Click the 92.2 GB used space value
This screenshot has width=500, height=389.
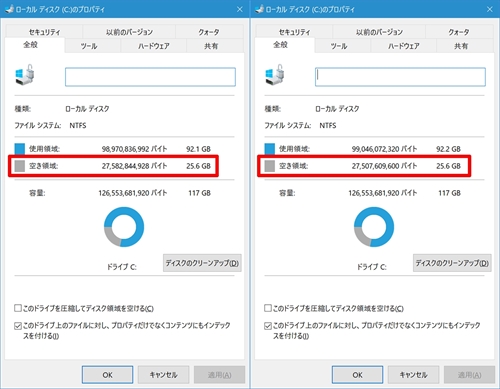click(448, 149)
